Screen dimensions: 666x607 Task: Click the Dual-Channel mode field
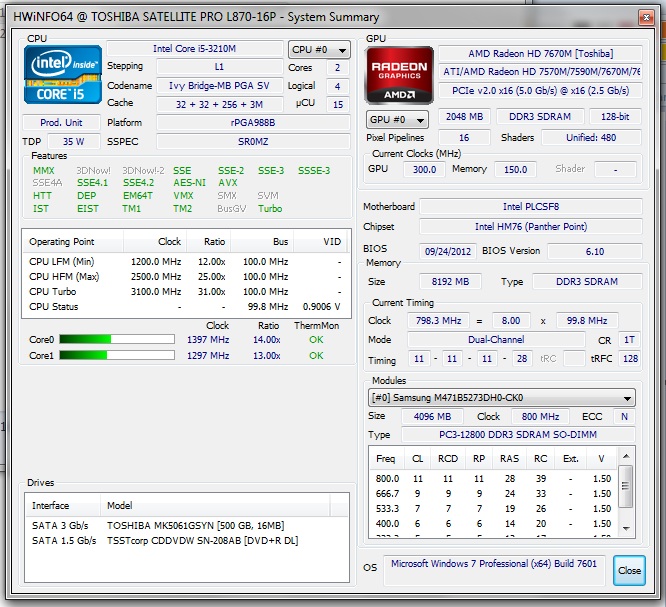coord(496,340)
